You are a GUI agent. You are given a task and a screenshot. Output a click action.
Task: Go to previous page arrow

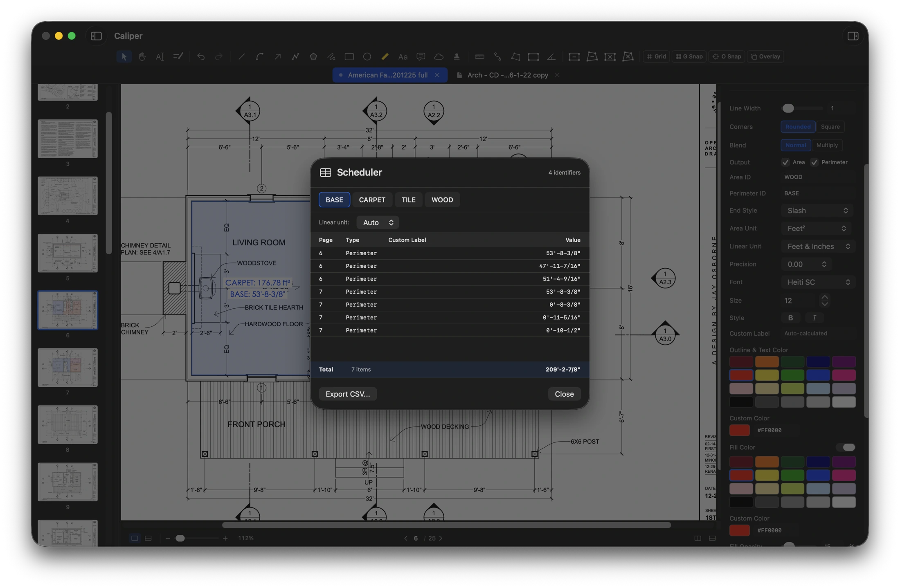(406, 538)
